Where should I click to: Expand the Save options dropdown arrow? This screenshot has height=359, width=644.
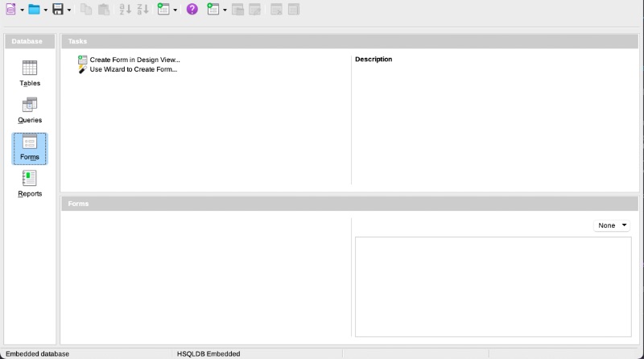pyautogui.click(x=69, y=10)
